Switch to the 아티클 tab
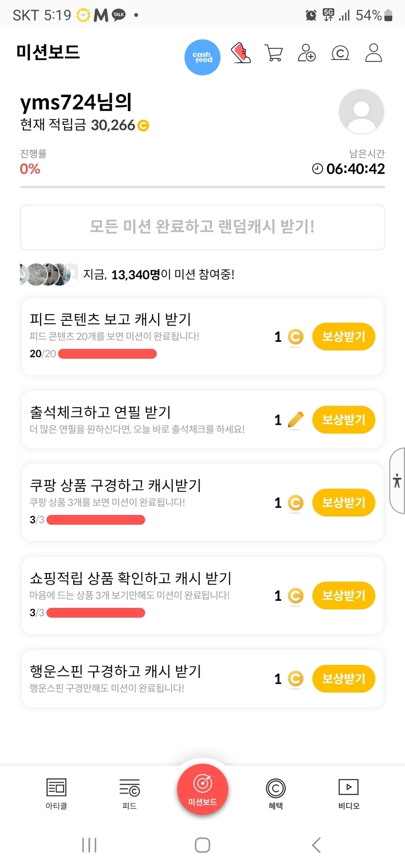This screenshot has height=868, width=405. 56,793
